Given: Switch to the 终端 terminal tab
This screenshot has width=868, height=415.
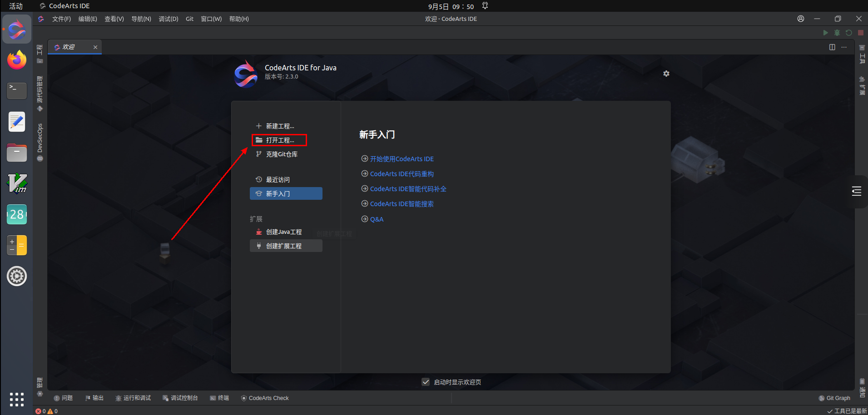Looking at the screenshot, I should point(219,398).
